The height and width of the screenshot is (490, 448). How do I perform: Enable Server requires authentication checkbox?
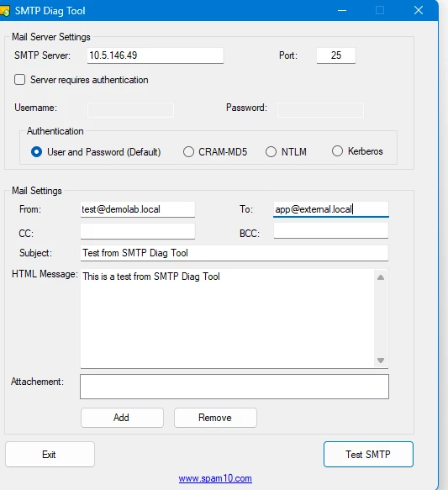click(19, 80)
